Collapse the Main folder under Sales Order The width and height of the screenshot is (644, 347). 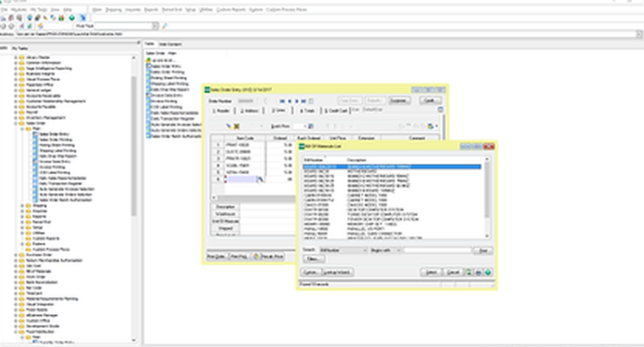[22, 129]
